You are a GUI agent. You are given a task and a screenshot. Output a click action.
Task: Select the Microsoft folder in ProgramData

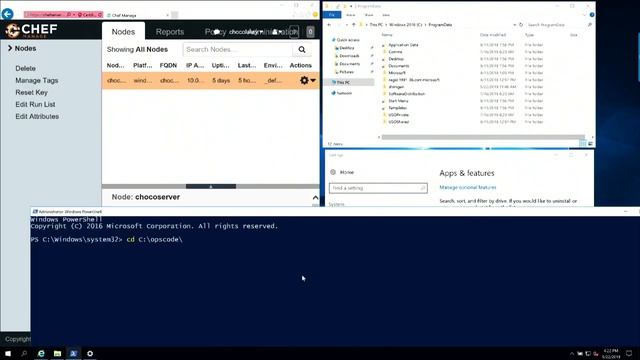click(394, 73)
